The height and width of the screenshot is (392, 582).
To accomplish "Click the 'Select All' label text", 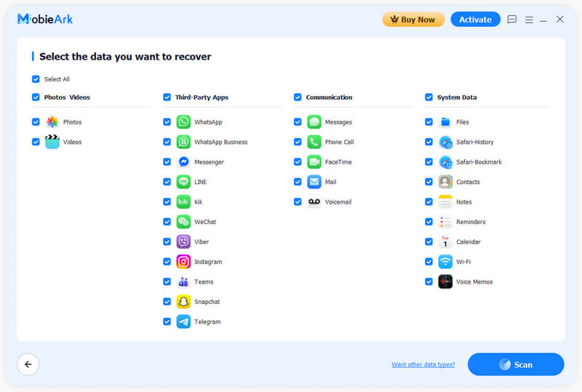I will tap(57, 79).
